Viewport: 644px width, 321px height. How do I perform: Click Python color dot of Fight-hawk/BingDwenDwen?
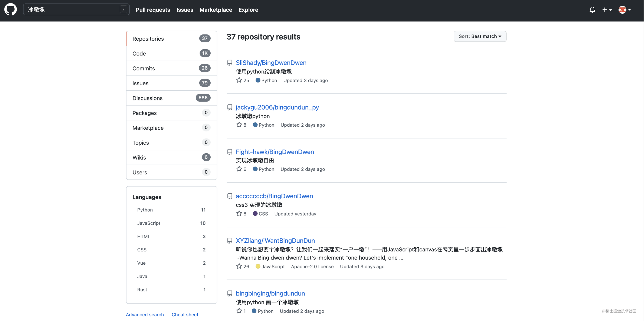pos(255,169)
